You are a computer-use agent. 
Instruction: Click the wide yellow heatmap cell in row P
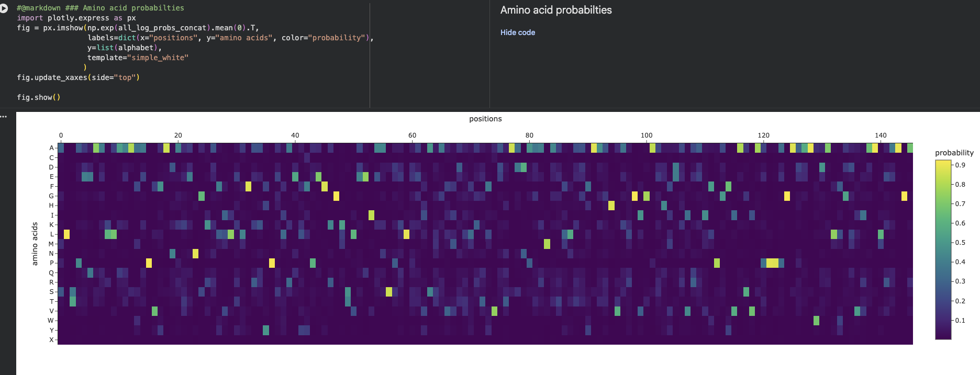pyautogui.click(x=772, y=263)
